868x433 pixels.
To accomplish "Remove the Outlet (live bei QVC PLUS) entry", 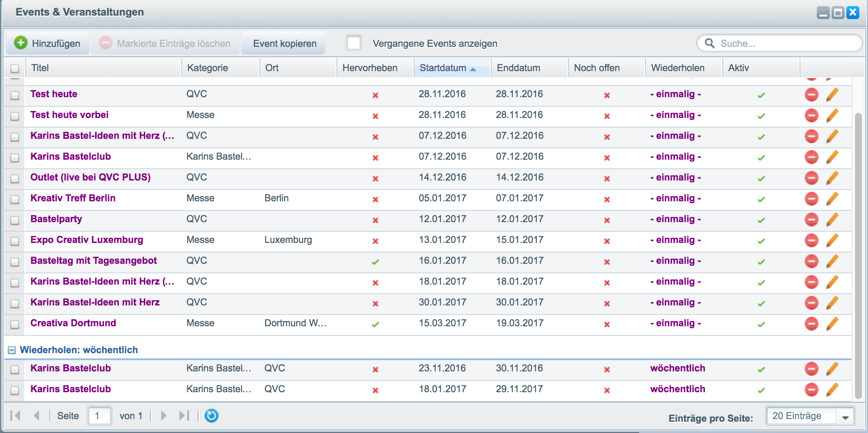I will (811, 178).
